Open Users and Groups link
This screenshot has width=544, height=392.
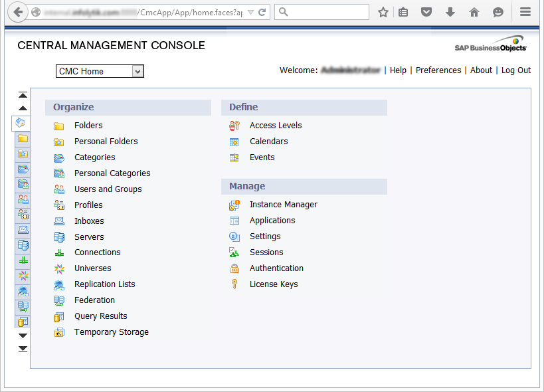pos(108,189)
